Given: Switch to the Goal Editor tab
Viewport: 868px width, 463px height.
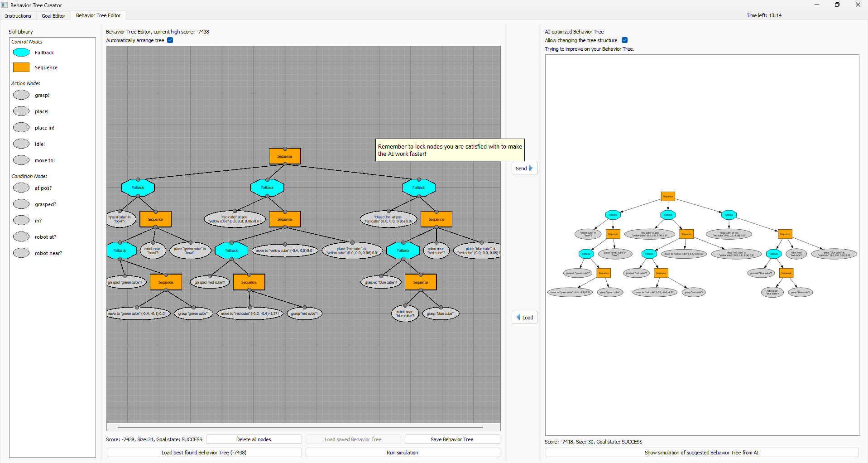Looking at the screenshot, I should pos(53,16).
